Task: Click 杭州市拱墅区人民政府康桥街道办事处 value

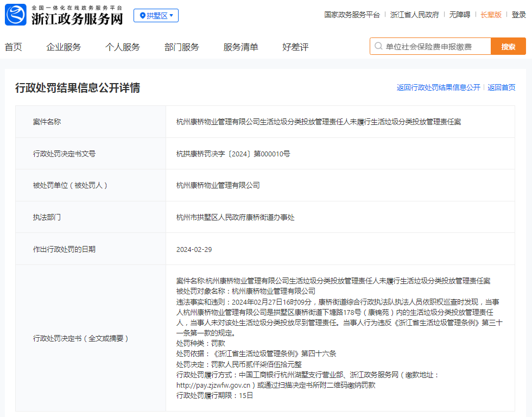Action: (x=236, y=217)
